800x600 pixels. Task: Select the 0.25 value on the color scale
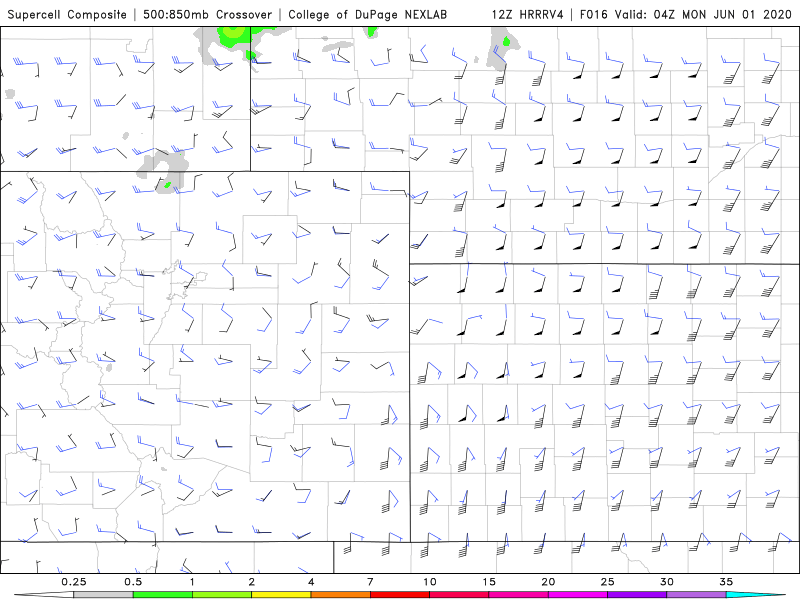coord(73,582)
